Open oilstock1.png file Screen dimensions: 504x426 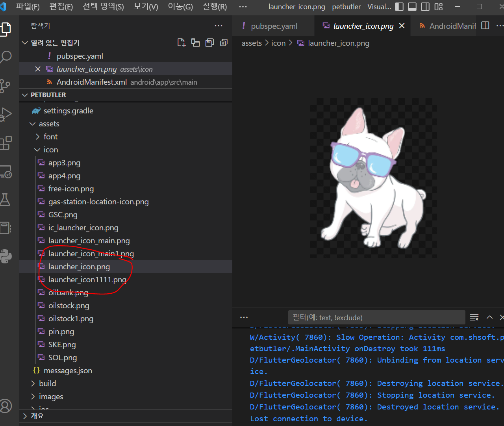pyautogui.click(x=126, y=319)
